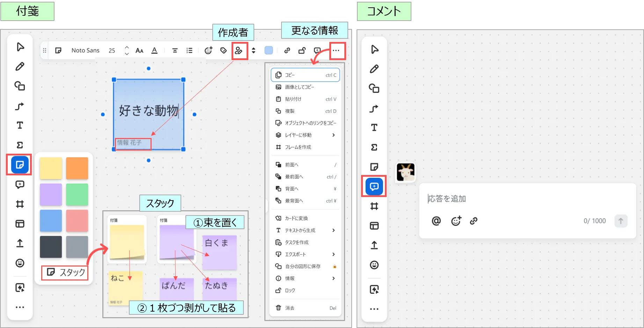Click the tag icon in formatting toolbar
644x328 pixels.
click(x=224, y=51)
